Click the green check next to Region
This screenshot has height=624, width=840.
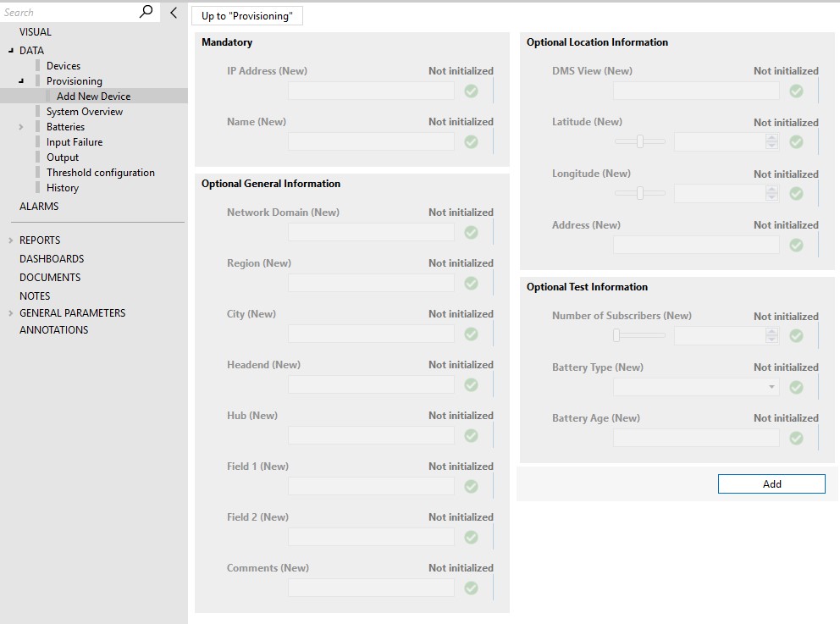pos(472,284)
